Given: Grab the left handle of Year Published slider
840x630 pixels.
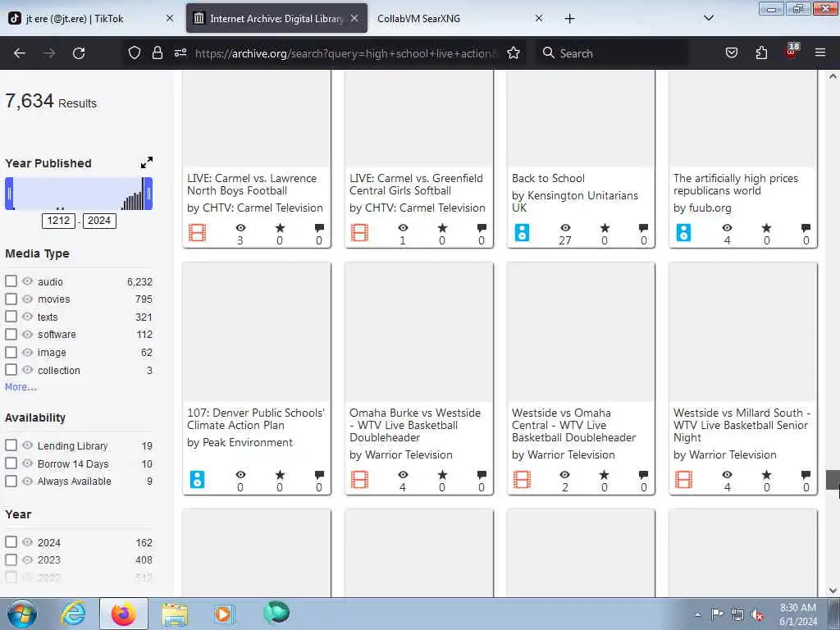Looking at the screenshot, I should (9, 194).
